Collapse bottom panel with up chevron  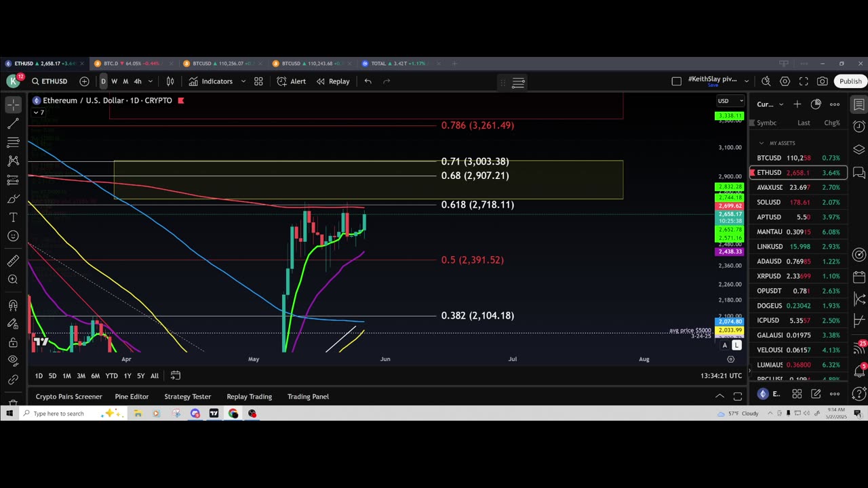point(719,396)
